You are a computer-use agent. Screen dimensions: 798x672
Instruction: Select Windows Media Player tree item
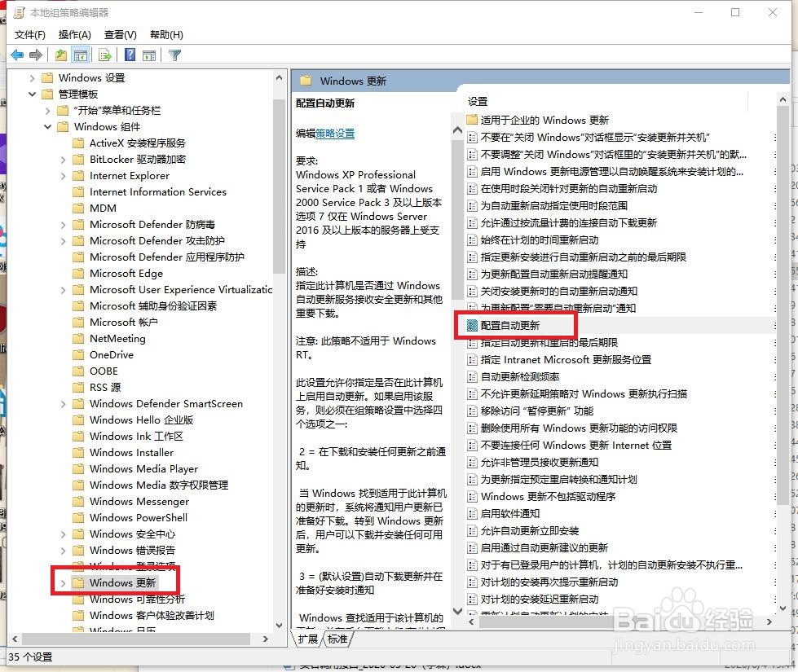144,468
